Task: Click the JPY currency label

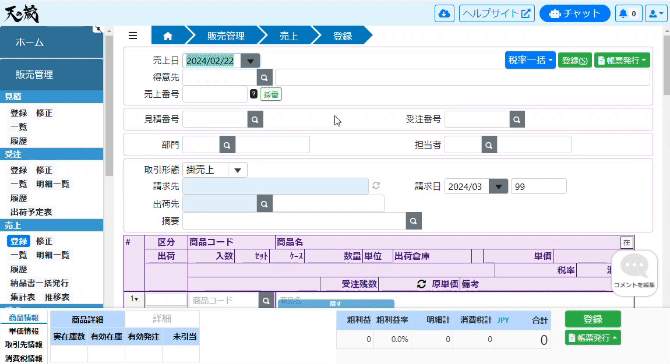Action: pos(503,320)
